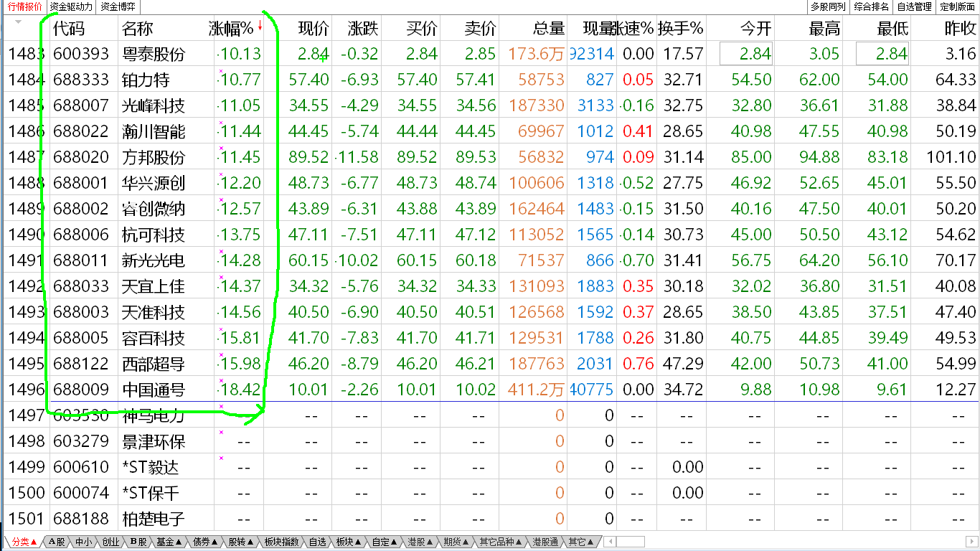Select stock row 杭可科技
This screenshot has width=980, height=551.
(x=490, y=235)
